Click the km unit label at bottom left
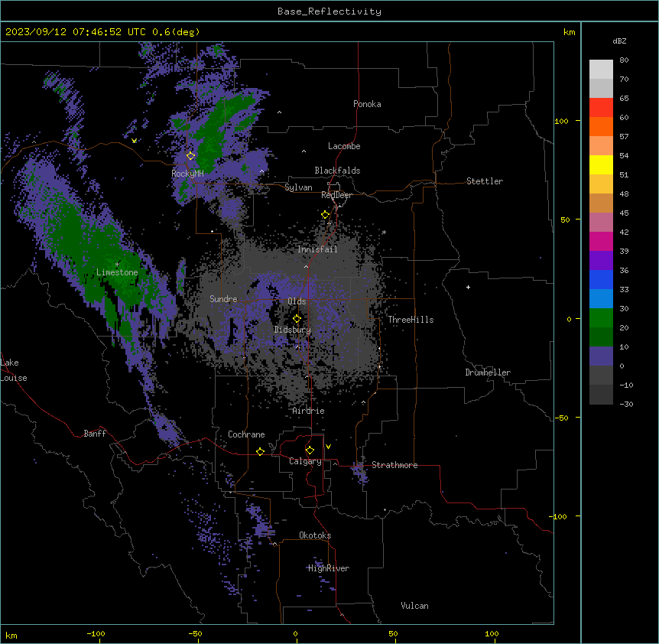Screen dimensions: 659x644 [11, 636]
